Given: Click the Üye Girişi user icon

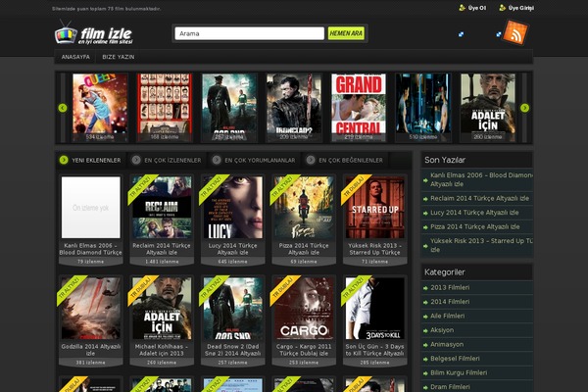Looking at the screenshot, I should point(502,8).
